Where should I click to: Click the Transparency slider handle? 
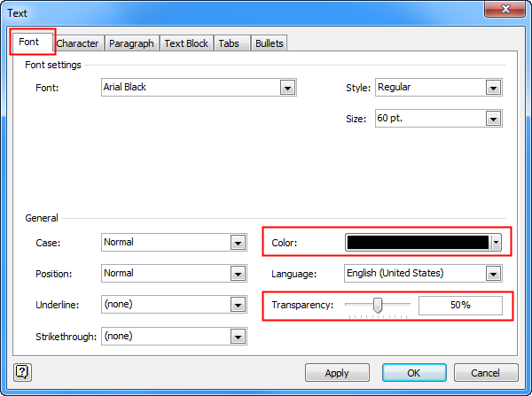coord(378,305)
